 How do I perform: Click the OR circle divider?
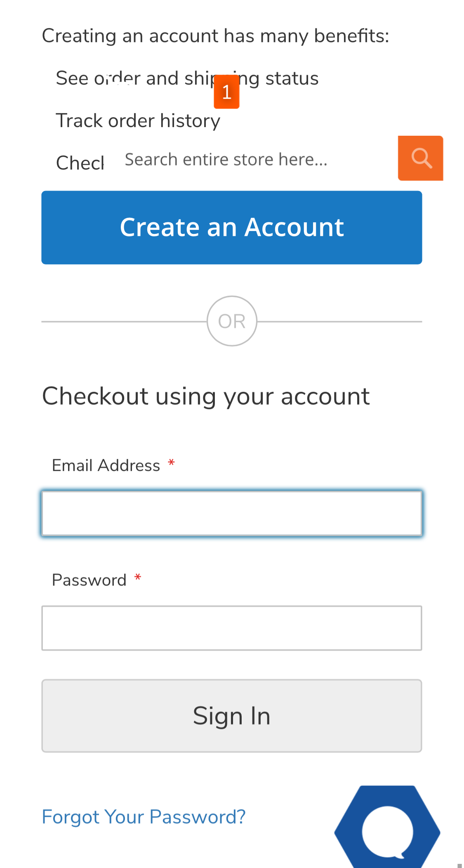(x=231, y=321)
